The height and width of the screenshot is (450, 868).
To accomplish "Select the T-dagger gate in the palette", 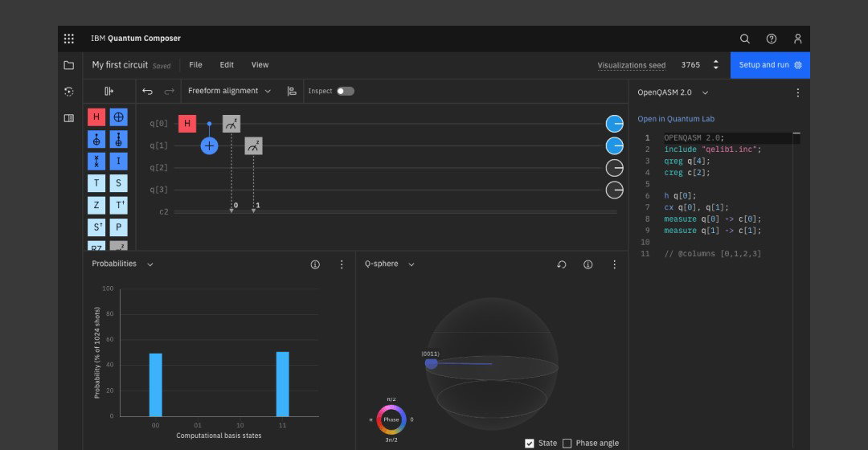I will 118,206.
